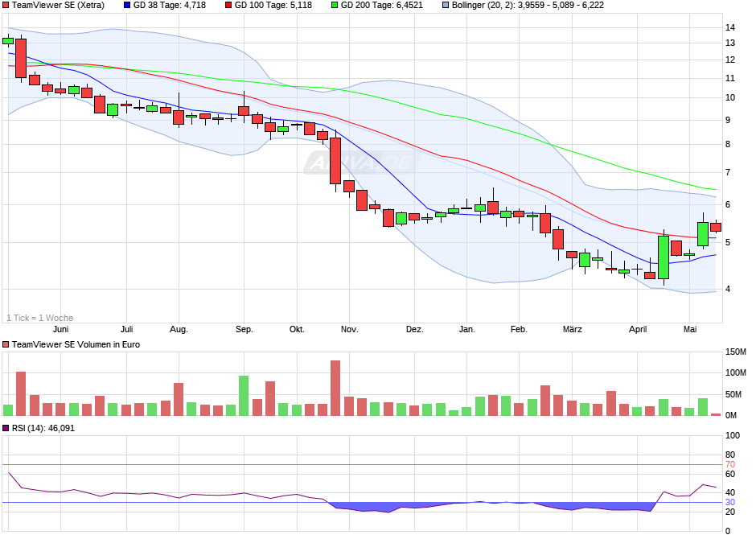Click the 'Aug.' month axis label
The width and height of the screenshot is (756, 539).
tap(179, 329)
